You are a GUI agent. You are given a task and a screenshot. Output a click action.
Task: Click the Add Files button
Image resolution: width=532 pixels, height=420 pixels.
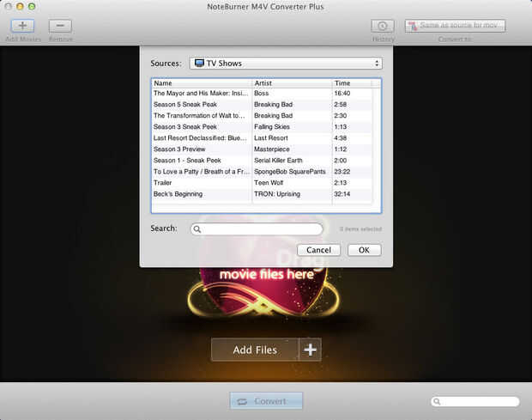click(x=255, y=350)
